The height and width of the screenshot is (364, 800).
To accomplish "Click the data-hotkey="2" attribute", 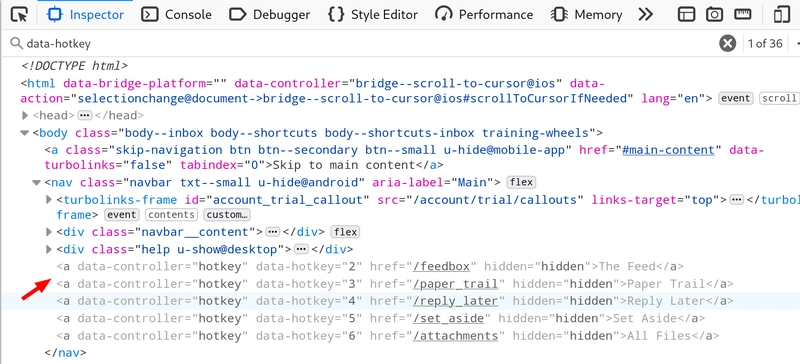I will (309, 266).
